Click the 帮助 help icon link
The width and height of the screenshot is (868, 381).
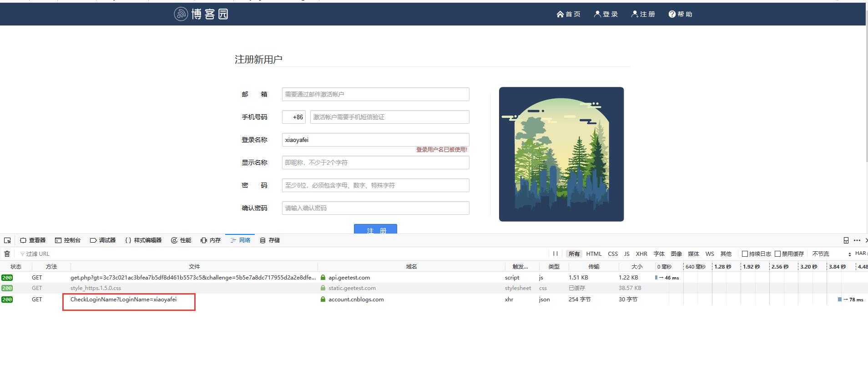pos(680,14)
